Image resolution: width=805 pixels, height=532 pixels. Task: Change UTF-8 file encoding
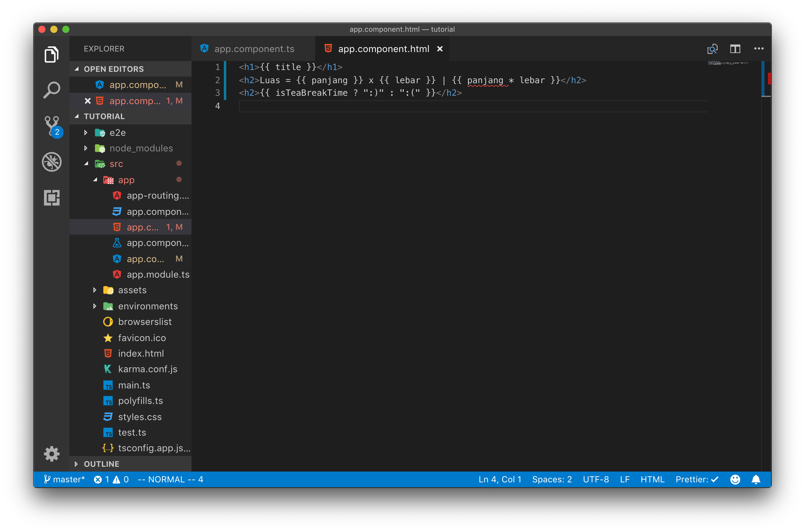click(x=596, y=479)
